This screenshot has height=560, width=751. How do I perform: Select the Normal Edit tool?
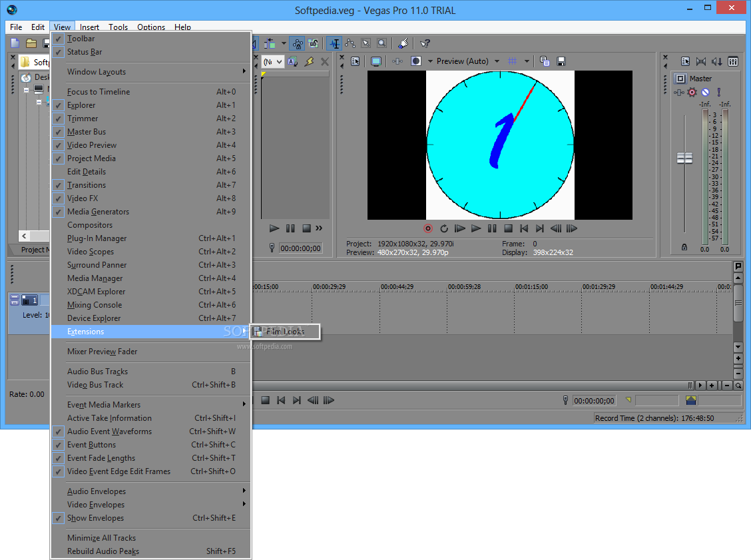pyautogui.click(x=335, y=43)
